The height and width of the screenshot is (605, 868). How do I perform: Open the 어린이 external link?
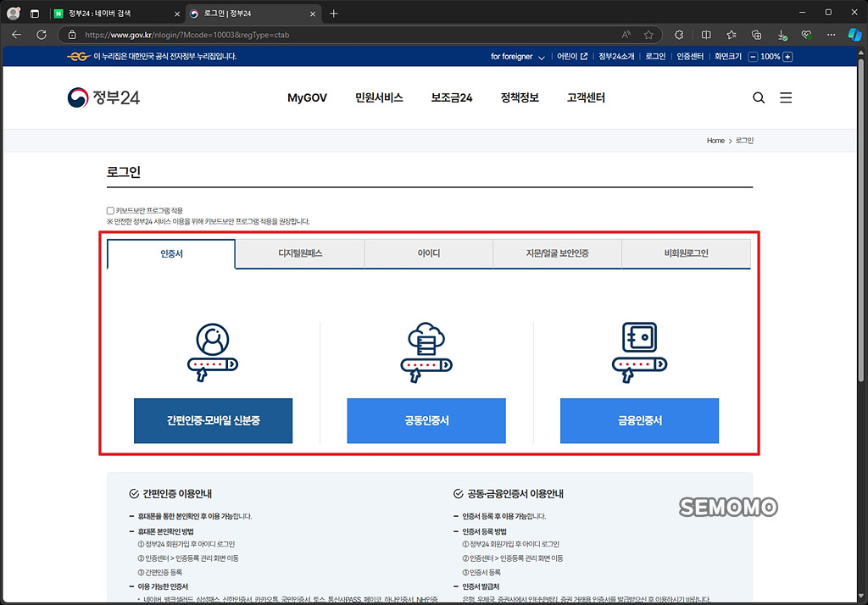pos(572,57)
